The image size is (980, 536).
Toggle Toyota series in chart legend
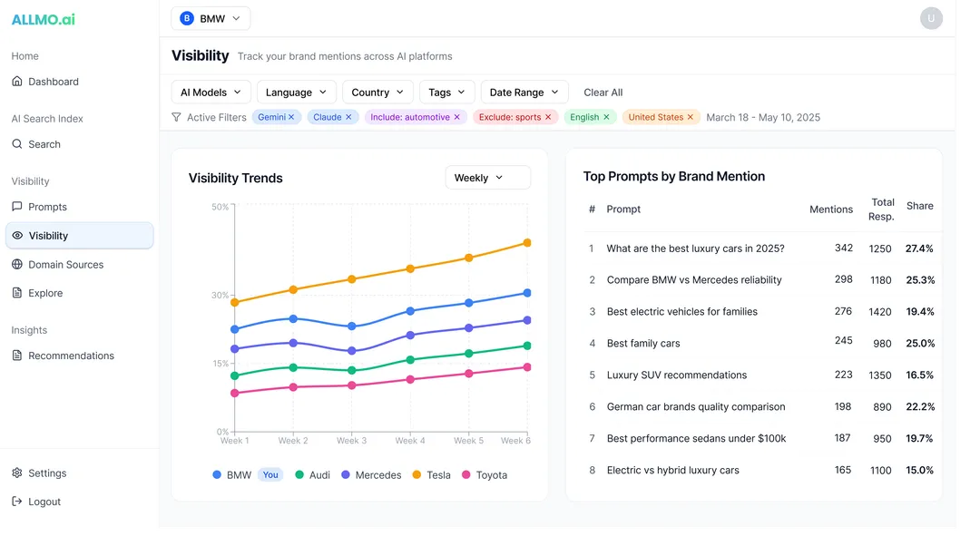(485, 475)
